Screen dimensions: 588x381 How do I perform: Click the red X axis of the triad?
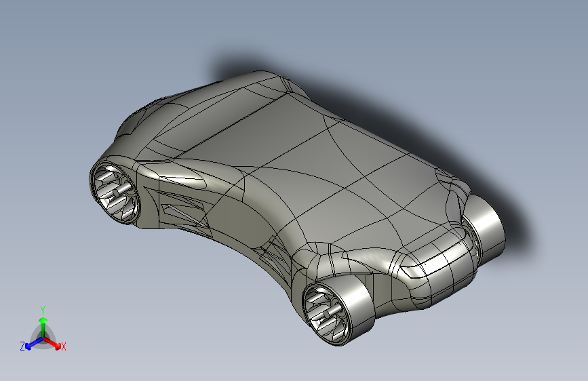[x=54, y=344]
